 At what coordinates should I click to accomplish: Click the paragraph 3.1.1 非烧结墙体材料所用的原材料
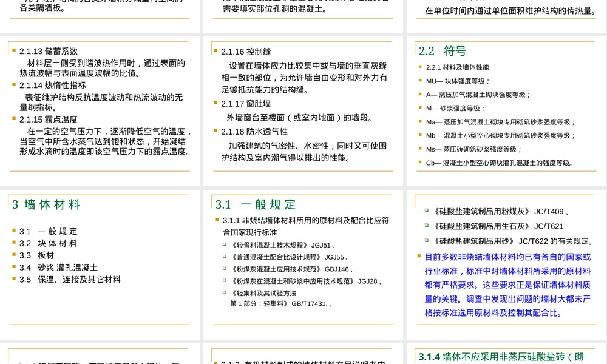point(306,226)
